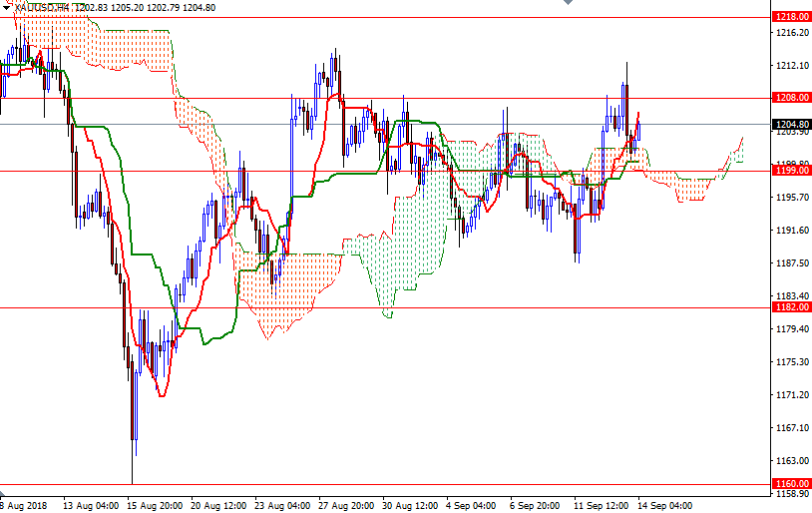The height and width of the screenshot is (513, 812).
Task: Select the red 1218.00 price level tag
Action: click(x=791, y=17)
